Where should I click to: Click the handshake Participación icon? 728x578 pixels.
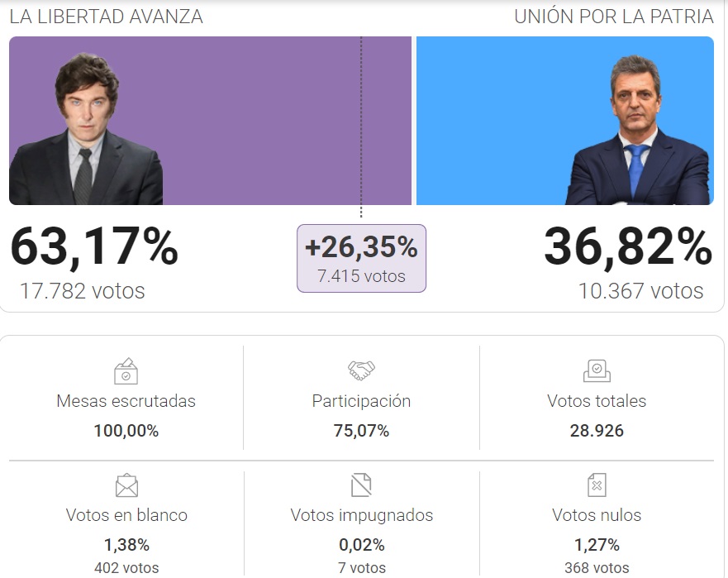pyautogui.click(x=361, y=370)
